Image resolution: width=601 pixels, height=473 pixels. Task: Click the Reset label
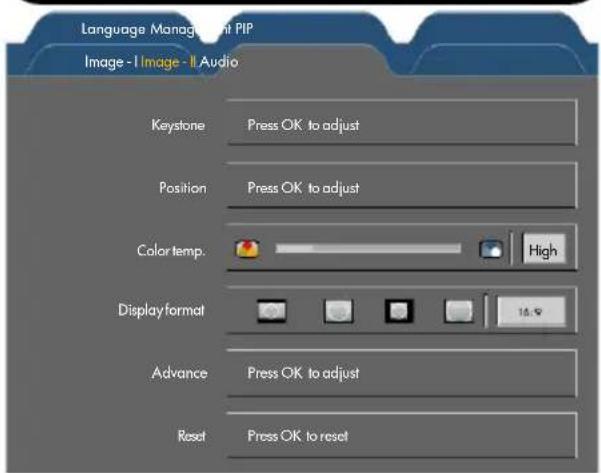point(192,436)
